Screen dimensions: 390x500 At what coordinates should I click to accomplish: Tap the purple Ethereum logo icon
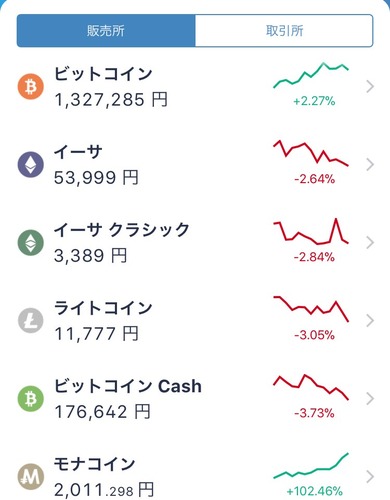(30, 164)
